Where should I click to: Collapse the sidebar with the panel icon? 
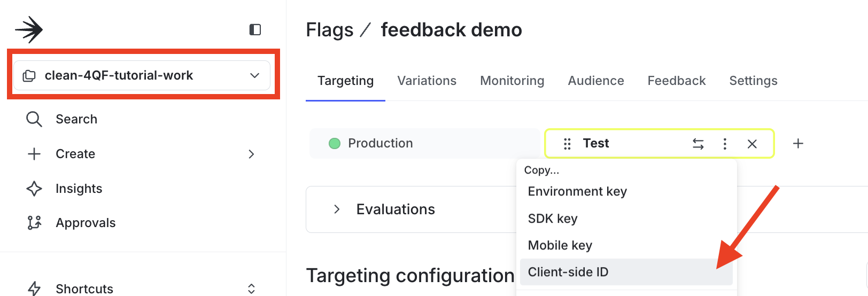tap(255, 29)
